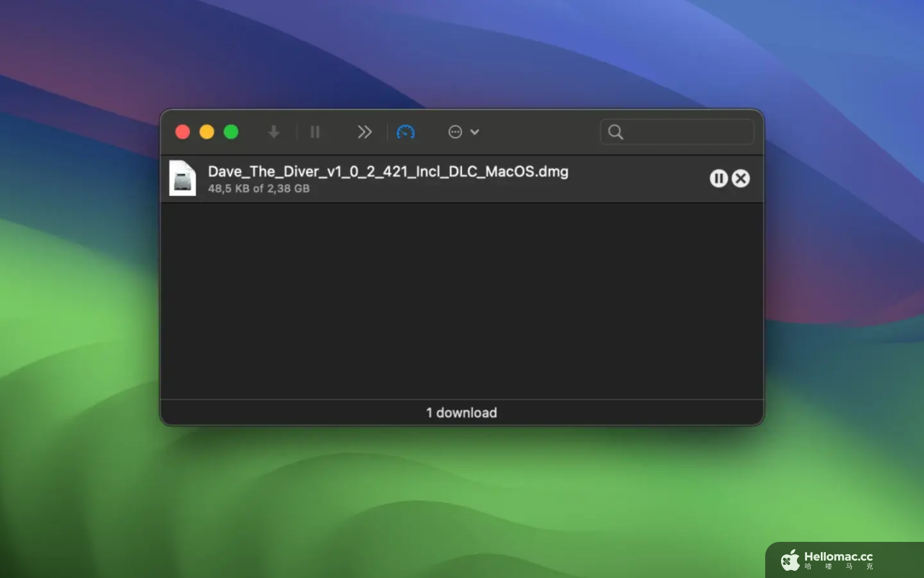924x578 pixels.
Task: Minimize the window with the yellow button
Action: click(206, 131)
